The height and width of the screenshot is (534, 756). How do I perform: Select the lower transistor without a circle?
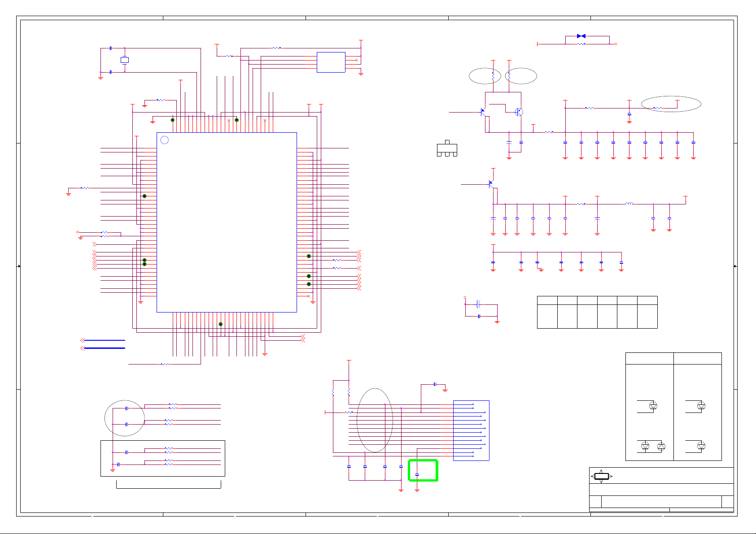coord(491,184)
